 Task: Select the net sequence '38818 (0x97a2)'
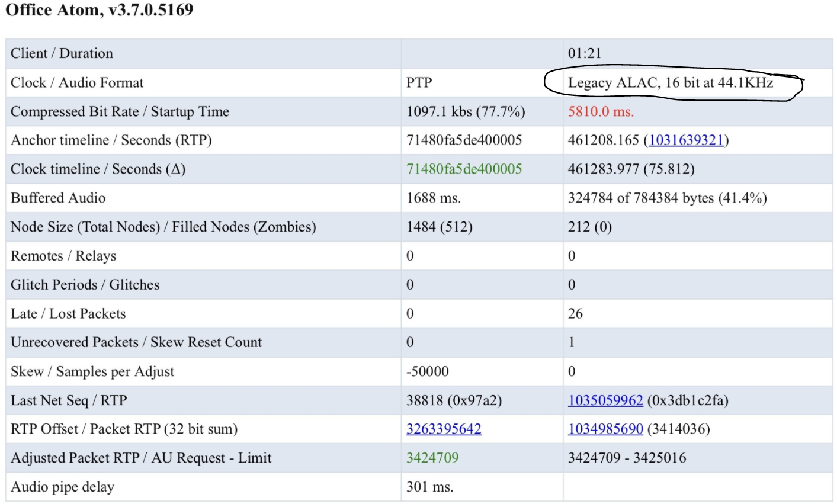(454, 400)
